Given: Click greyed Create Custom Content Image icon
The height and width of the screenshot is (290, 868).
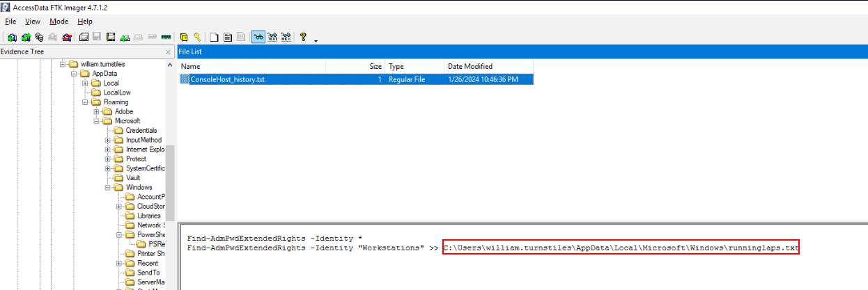Looking at the screenshot, I should click(138, 37).
